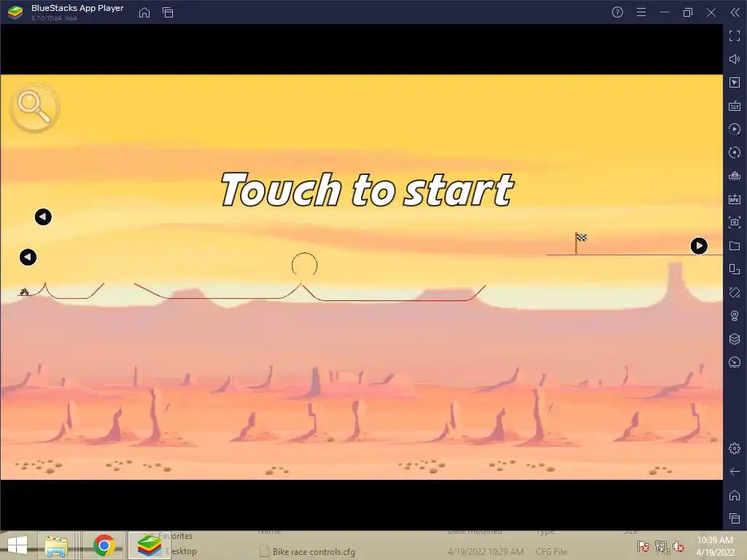Open the Windows Start button

coord(18,545)
